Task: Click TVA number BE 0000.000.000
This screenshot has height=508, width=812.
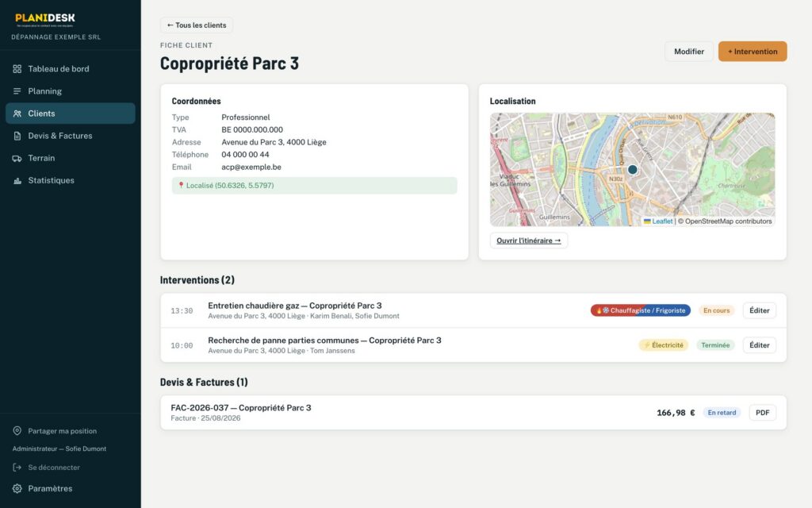Action: point(252,129)
